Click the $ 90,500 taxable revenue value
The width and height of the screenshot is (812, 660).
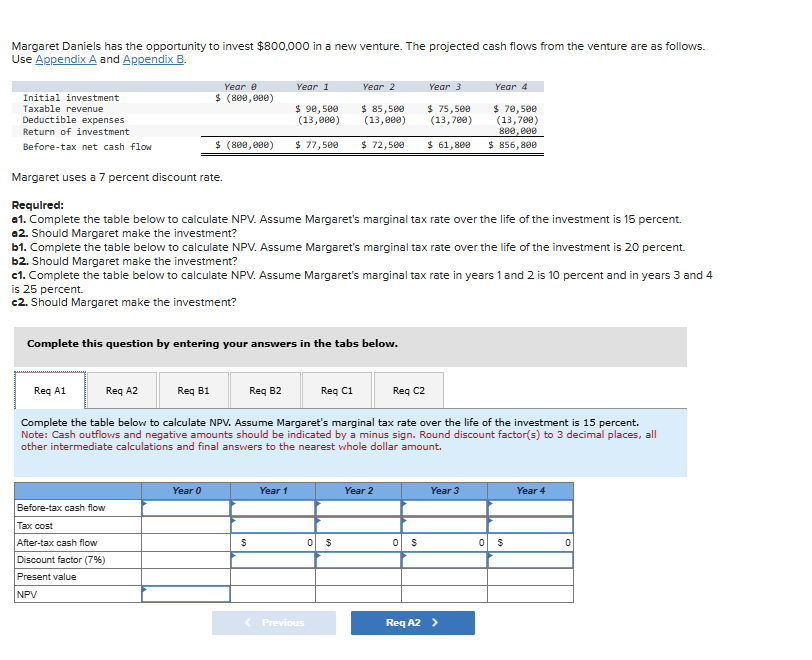(317, 109)
